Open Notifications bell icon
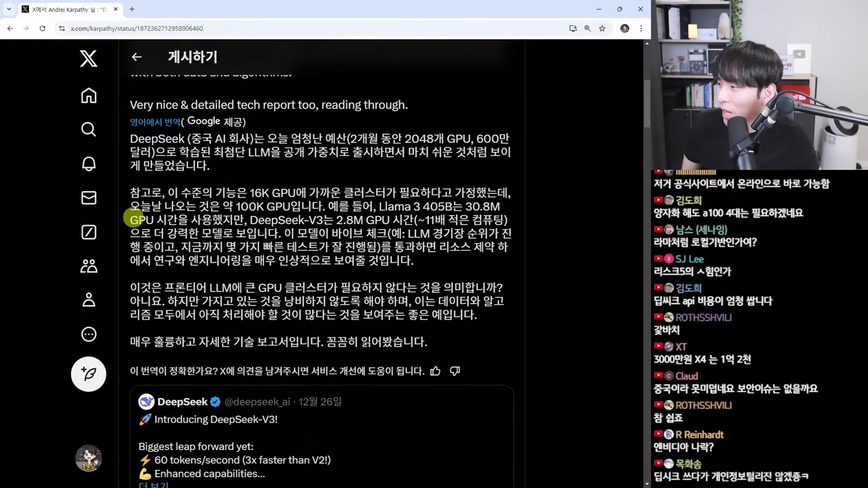This screenshot has width=868, height=488. pos(88,163)
